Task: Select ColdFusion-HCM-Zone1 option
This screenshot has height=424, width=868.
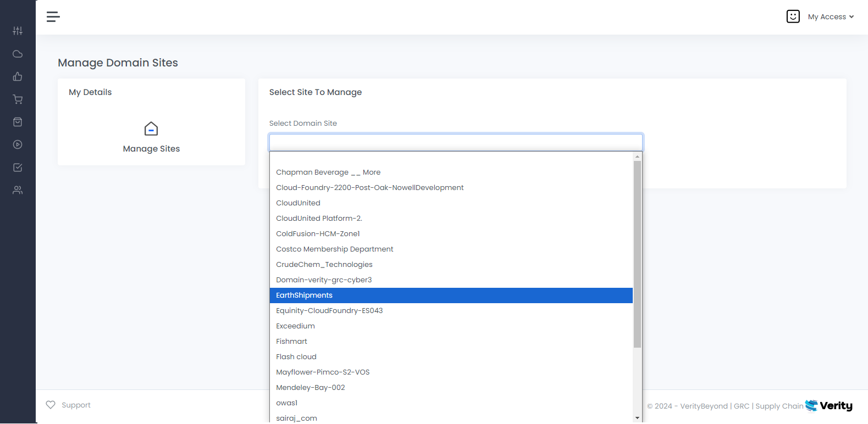Action: 451,234
